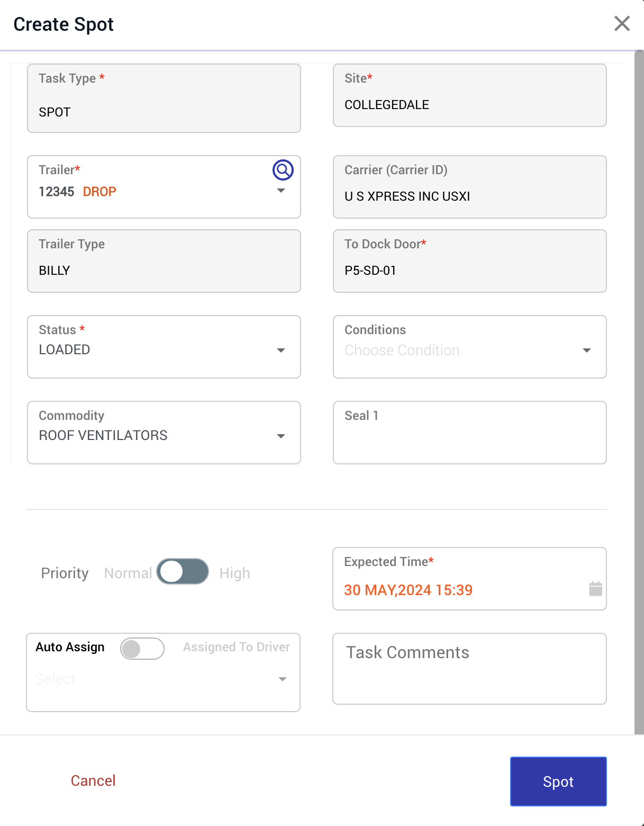Image resolution: width=644 pixels, height=826 pixels.
Task: Enable the Auto Assign switch
Action: (x=142, y=649)
